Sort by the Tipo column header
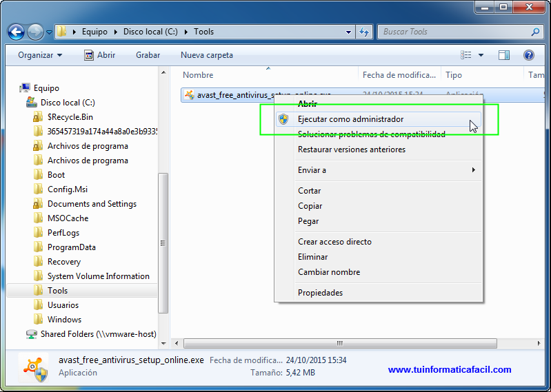551x392 pixels. pos(454,75)
